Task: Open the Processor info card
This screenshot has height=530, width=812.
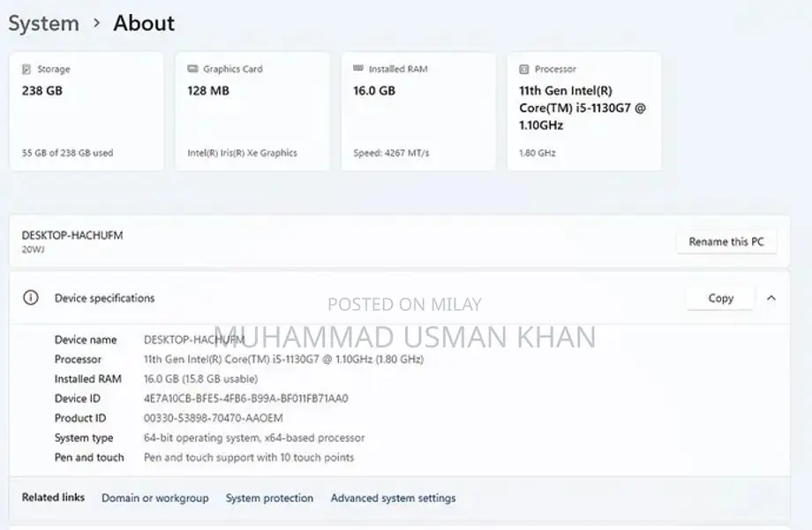Action: coord(584,111)
